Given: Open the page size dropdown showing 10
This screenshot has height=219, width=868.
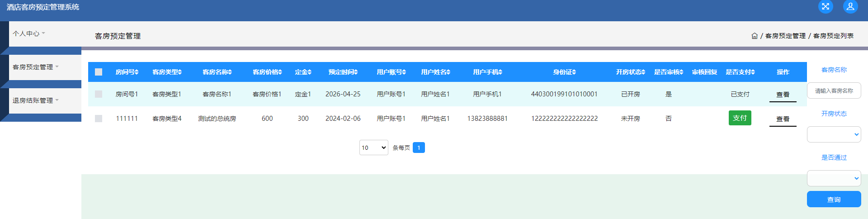Looking at the screenshot, I should tap(374, 148).
